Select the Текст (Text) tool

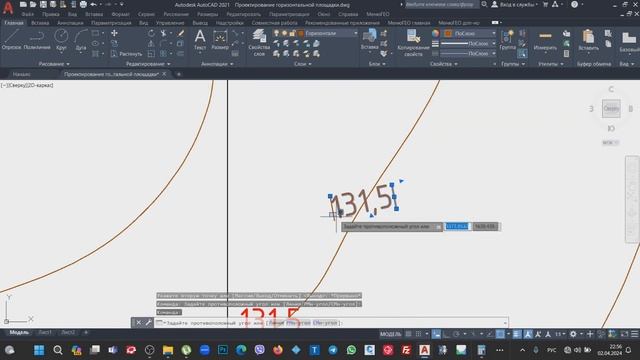[200, 40]
